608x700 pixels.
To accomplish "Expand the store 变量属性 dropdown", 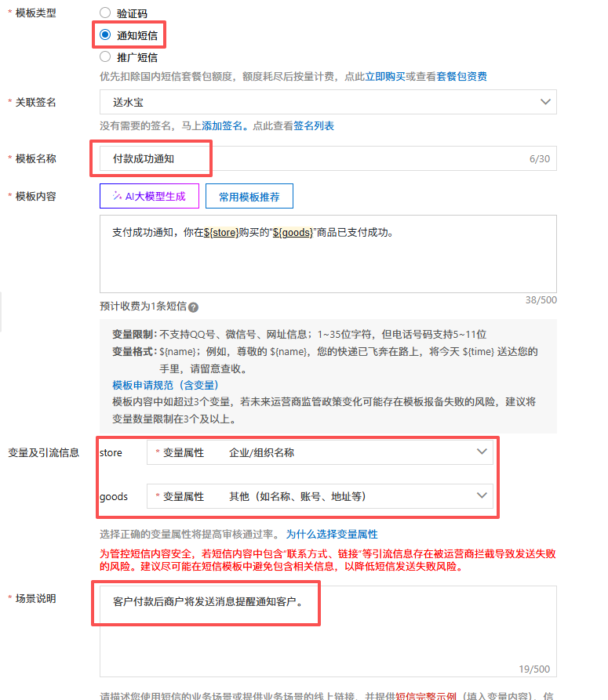I will [x=320, y=452].
